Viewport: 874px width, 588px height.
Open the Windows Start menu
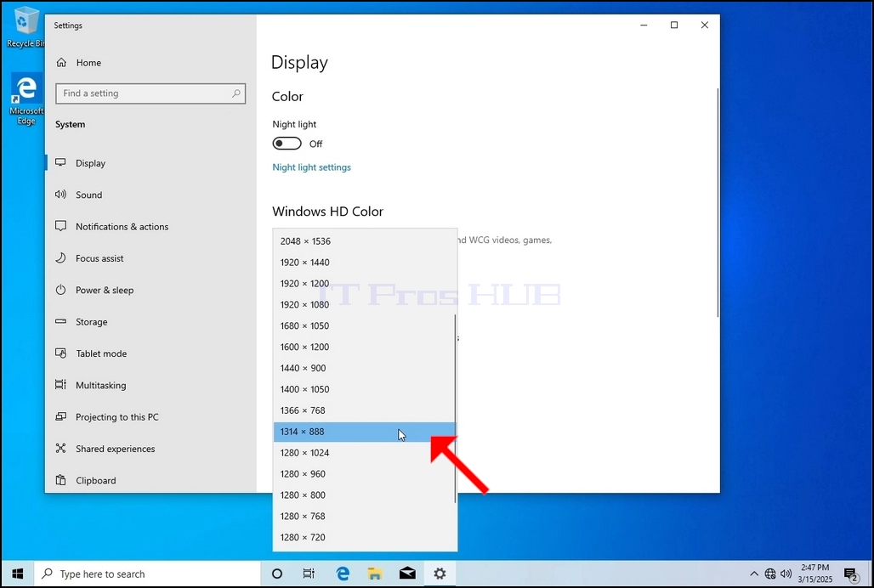(18, 574)
